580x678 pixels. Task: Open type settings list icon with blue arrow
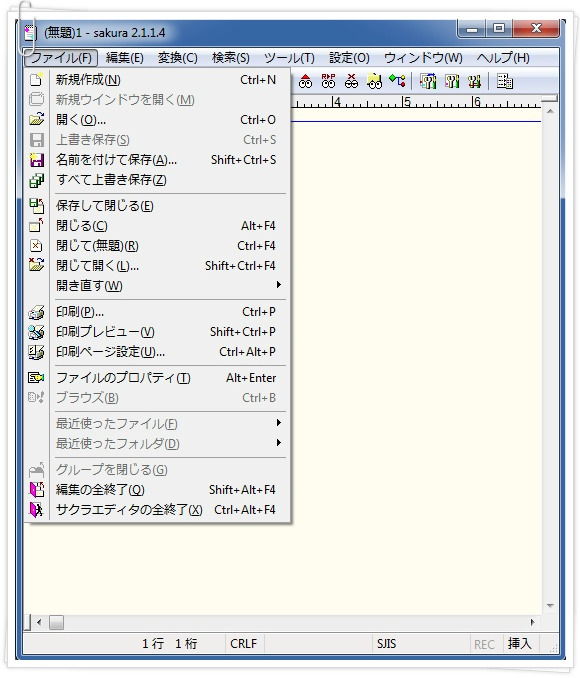pyautogui.click(x=428, y=81)
